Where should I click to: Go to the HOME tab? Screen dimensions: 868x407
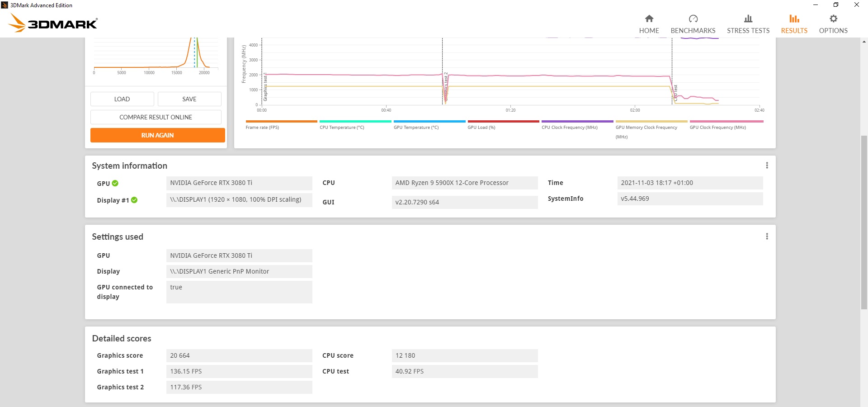coord(649,24)
